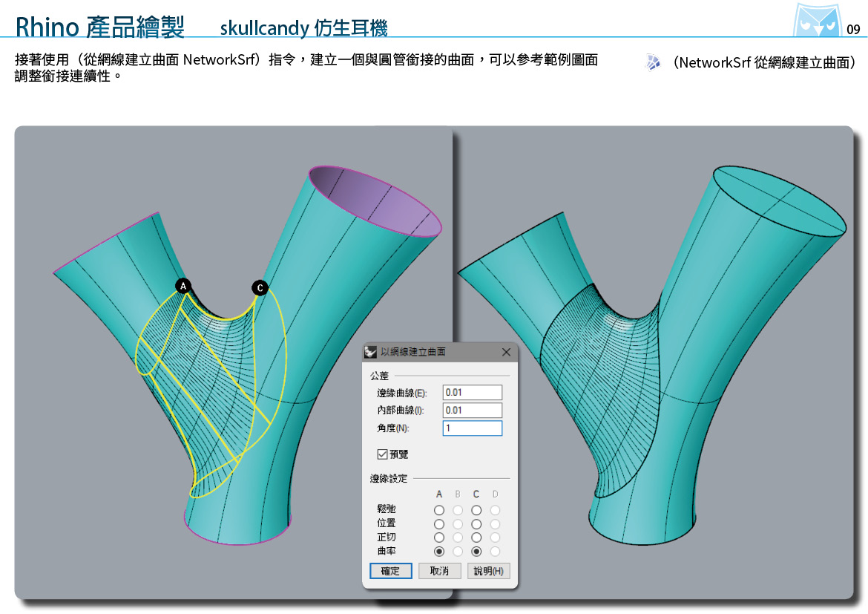Select 正切 radio button for edge A

pyautogui.click(x=439, y=538)
